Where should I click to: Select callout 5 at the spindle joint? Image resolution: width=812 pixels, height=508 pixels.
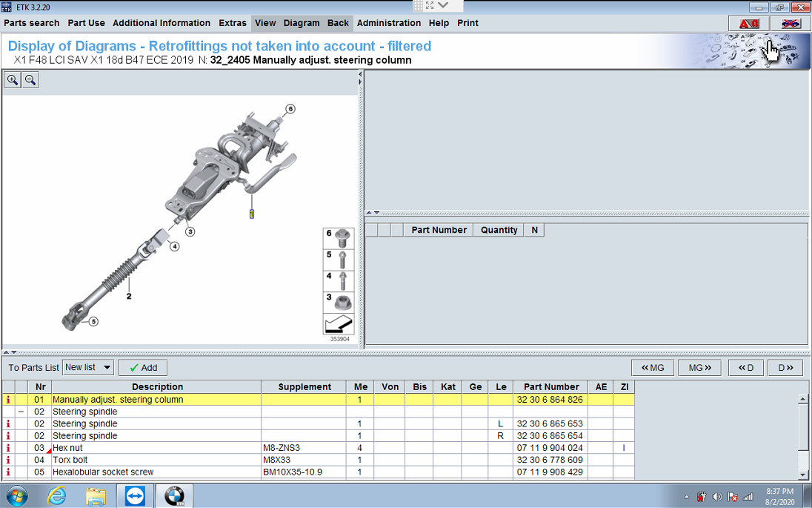(93, 321)
